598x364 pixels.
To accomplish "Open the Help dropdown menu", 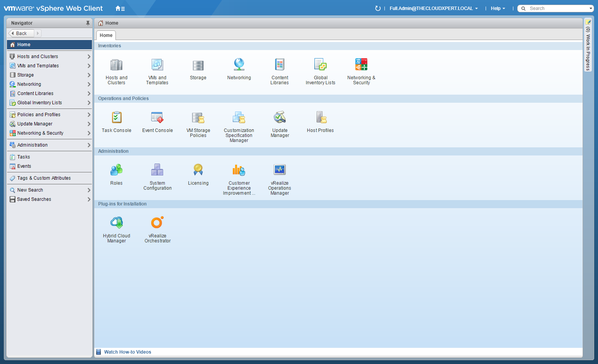I will [x=498, y=8].
